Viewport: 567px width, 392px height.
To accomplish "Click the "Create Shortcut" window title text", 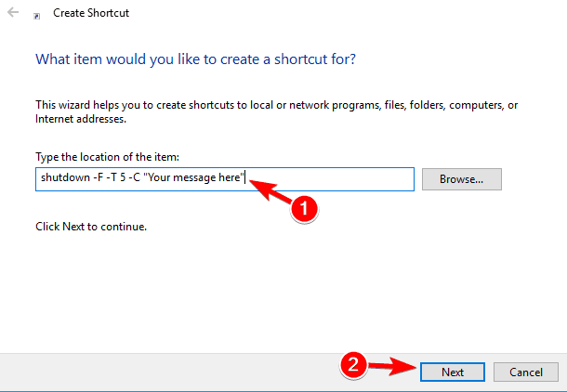I will click(91, 13).
